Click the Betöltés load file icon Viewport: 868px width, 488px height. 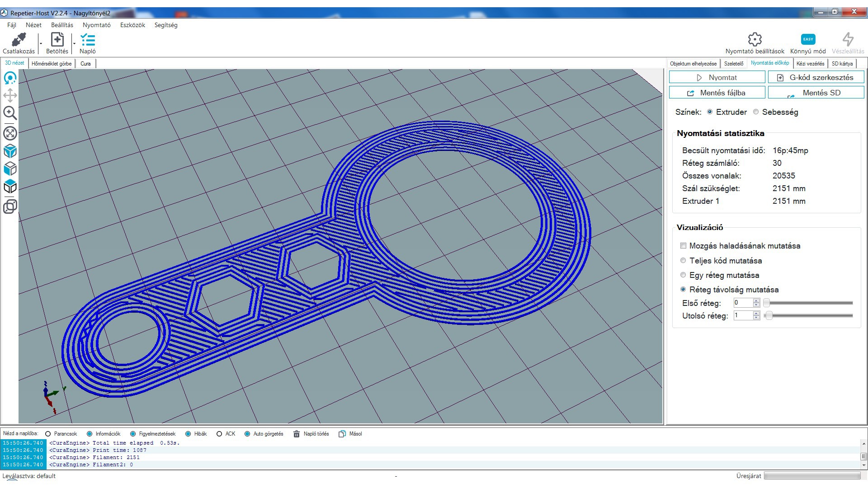click(x=57, y=40)
